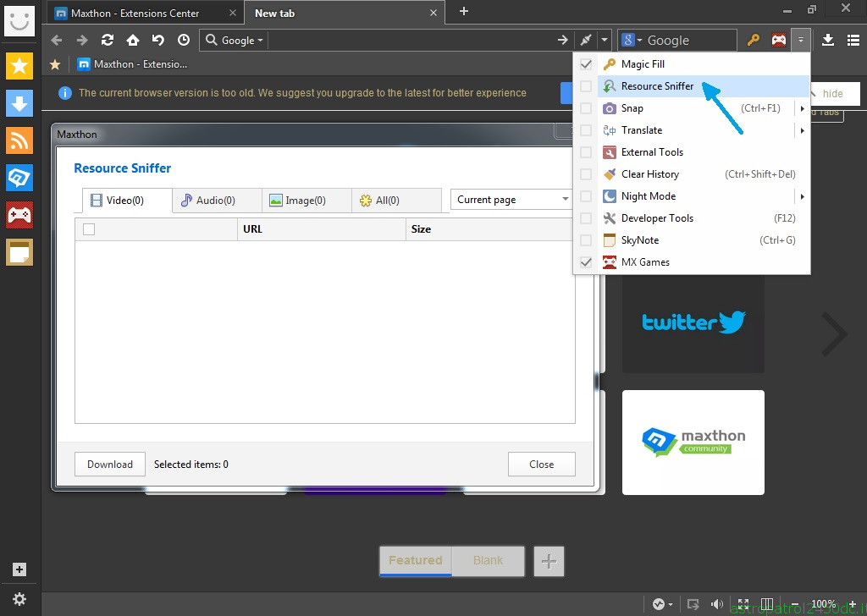Collapse the toolbar tools dropdown button
Viewport: 867px width, 616px height.
pos(801,40)
